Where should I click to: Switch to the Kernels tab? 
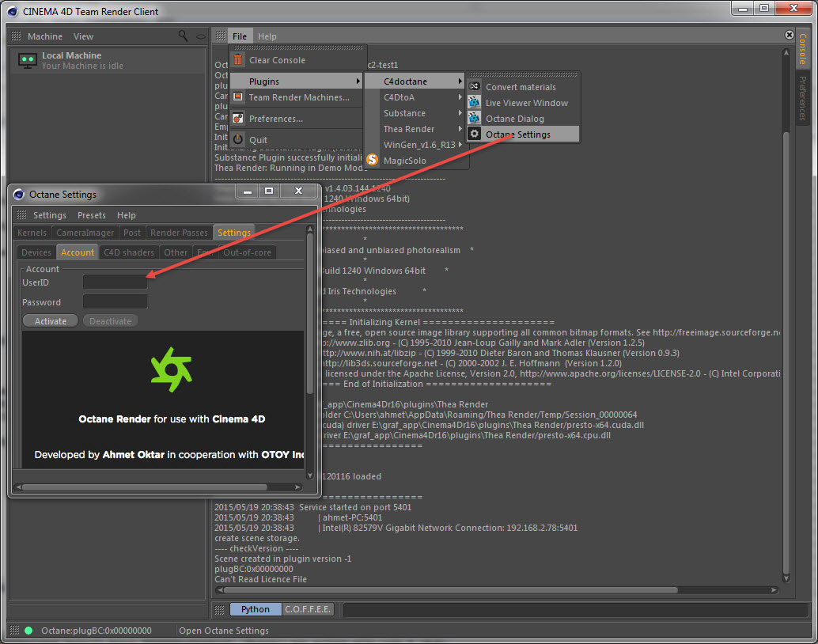click(x=32, y=233)
